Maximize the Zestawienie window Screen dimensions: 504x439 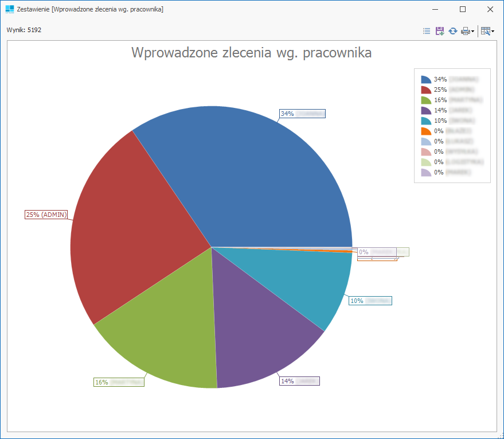click(463, 9)
